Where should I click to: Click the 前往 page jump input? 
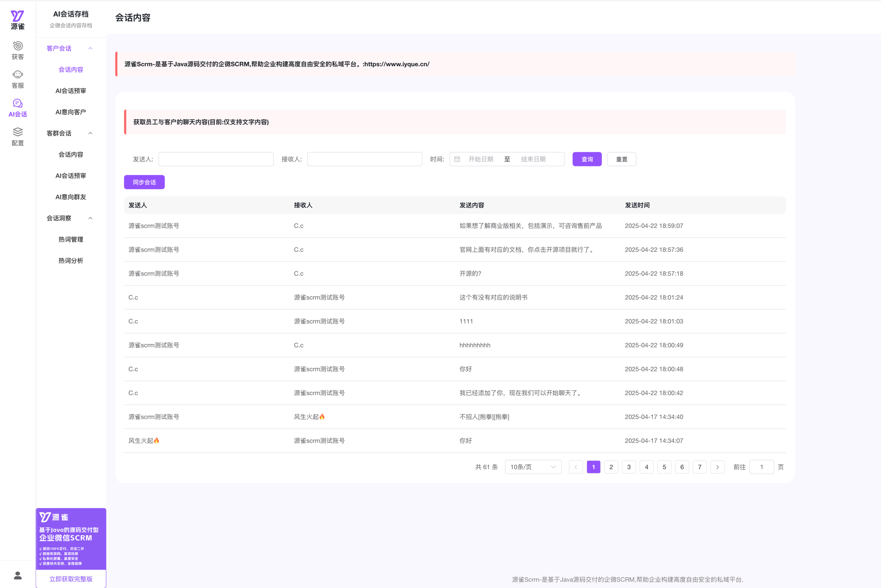click(761, 467)
